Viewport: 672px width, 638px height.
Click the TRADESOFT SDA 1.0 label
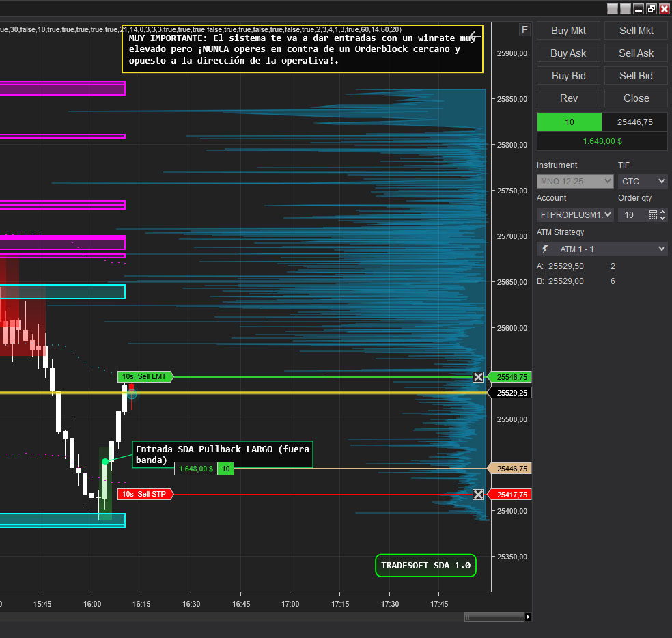425,566
